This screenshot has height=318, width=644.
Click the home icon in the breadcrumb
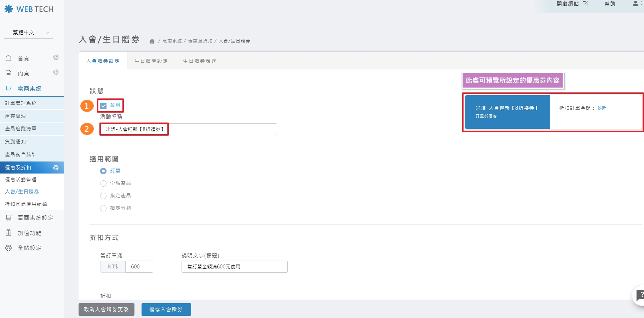point(152,41)
